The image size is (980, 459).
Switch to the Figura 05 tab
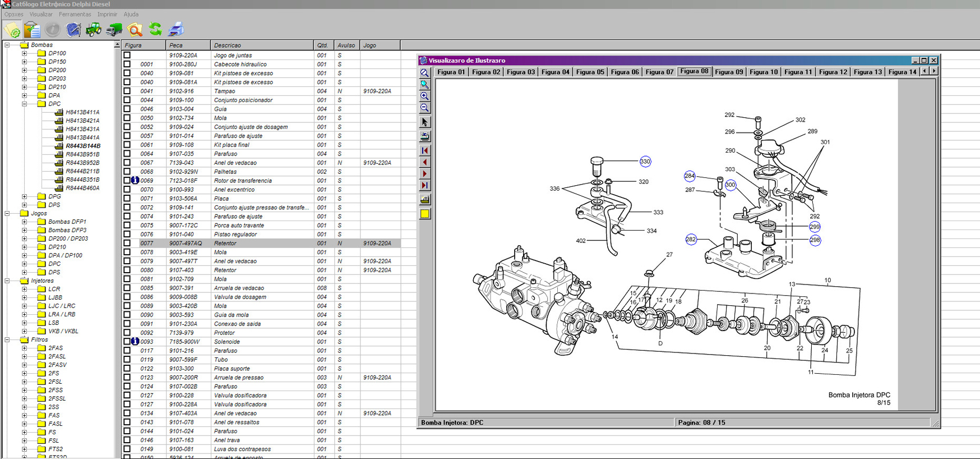coord(590,72)
